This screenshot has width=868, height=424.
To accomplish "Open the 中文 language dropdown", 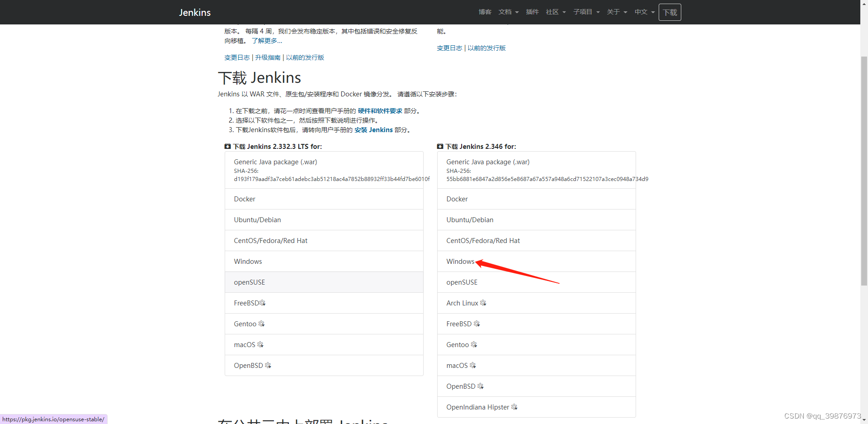I will (645, 12).
